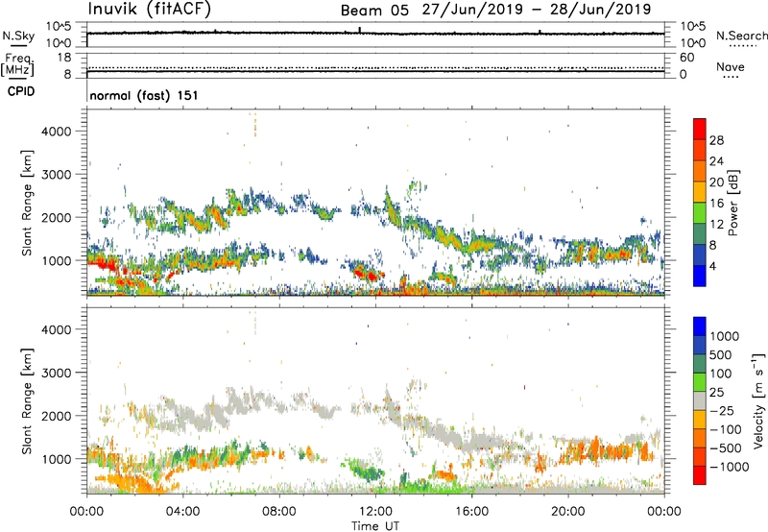768x532 pixels.
Task: Click the noise spike near 11:20 in the N.Sky panel
Action: (360, 30)
